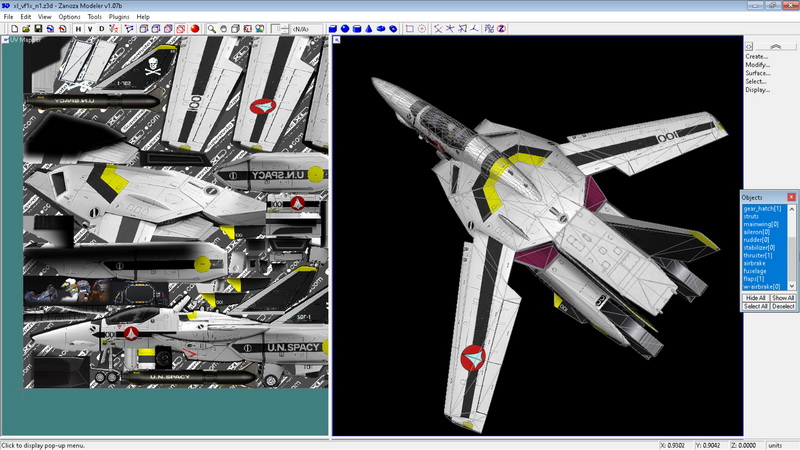Click Deselect in Objects panel
800x450 pixels.
tap(783, 307)
